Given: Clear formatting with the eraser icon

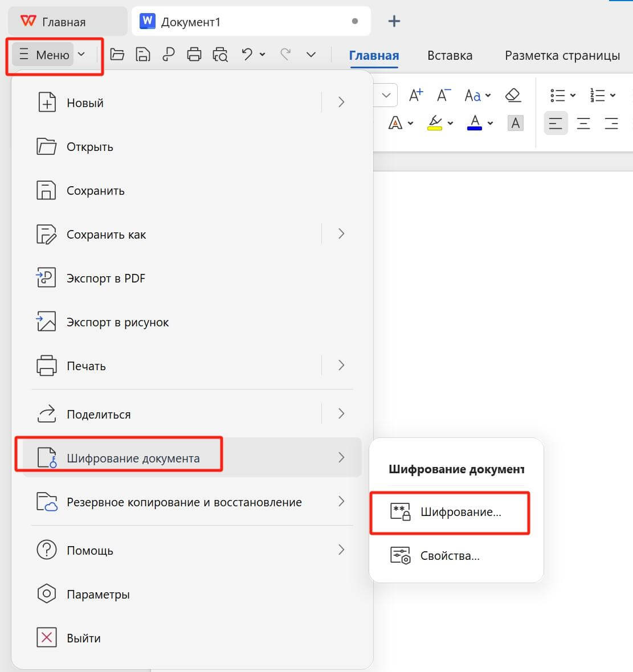Looking at the screenshot, I should 513,95.
